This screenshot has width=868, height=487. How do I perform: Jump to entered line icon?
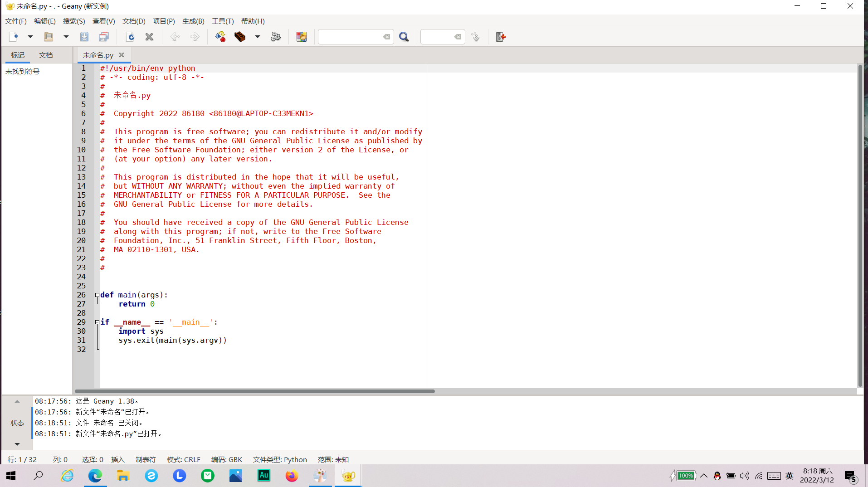(x=475, y=37)
